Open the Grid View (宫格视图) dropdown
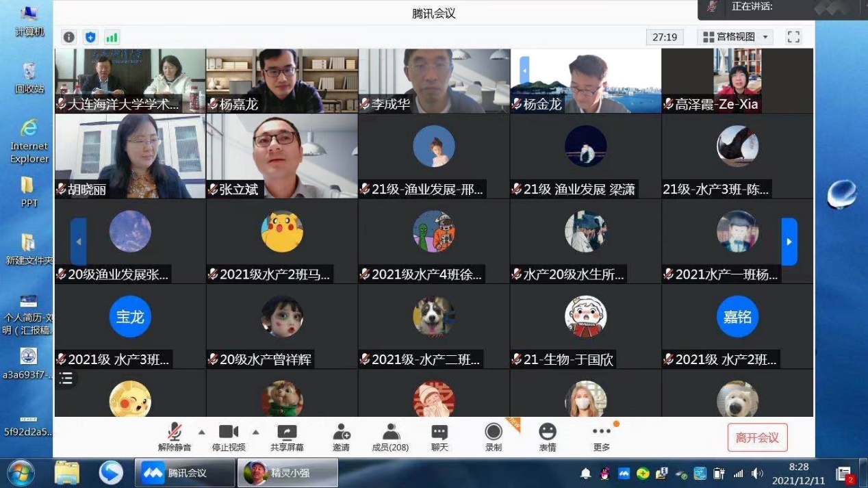868x488 pixels. (736, 37)
